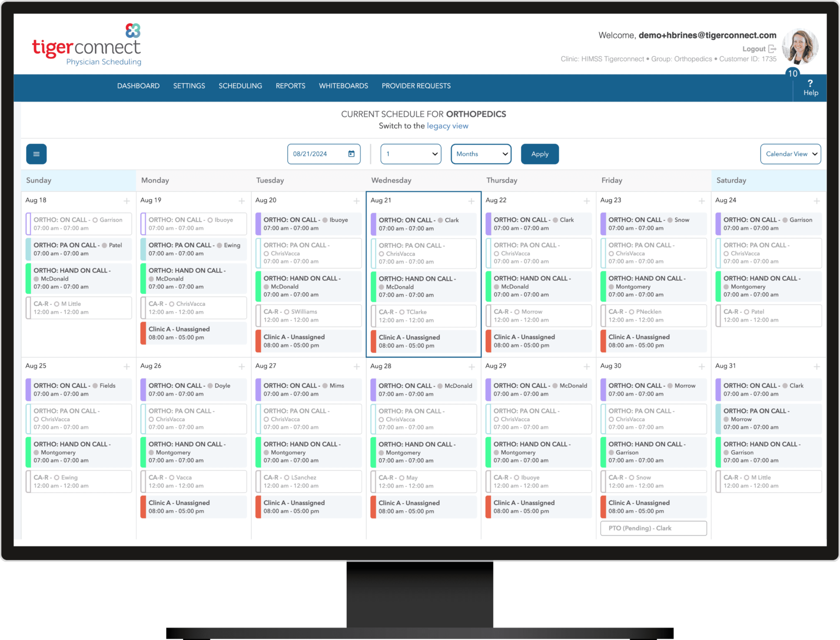The image size is (840, 640).
Task: Switch to the legacy view link
Action: pyautogui.click(x=447, y=126)
